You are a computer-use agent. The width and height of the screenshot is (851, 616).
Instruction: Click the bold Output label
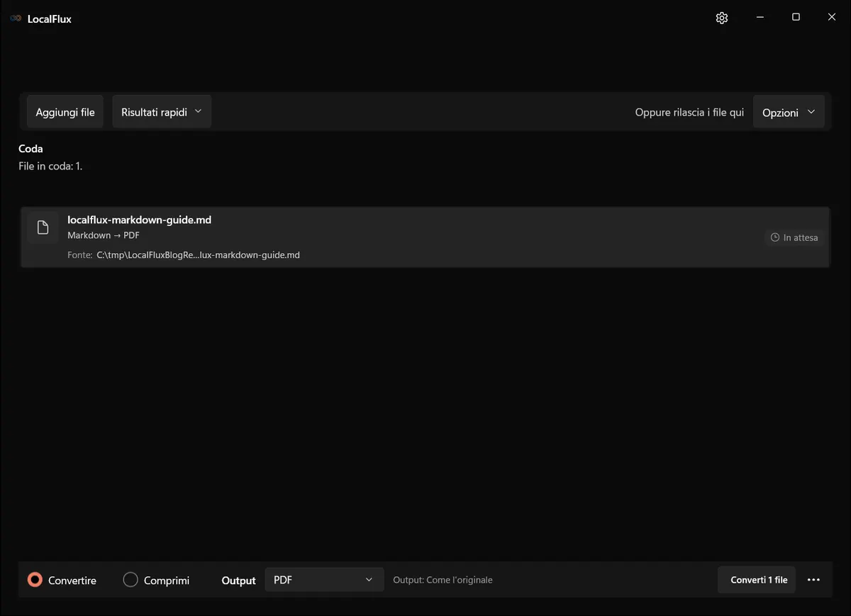pyautogui.click(x=238, y=580)
